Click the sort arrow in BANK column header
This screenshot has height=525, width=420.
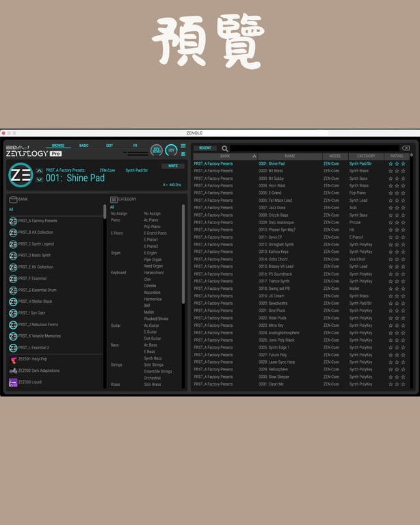tap(254, 157)
